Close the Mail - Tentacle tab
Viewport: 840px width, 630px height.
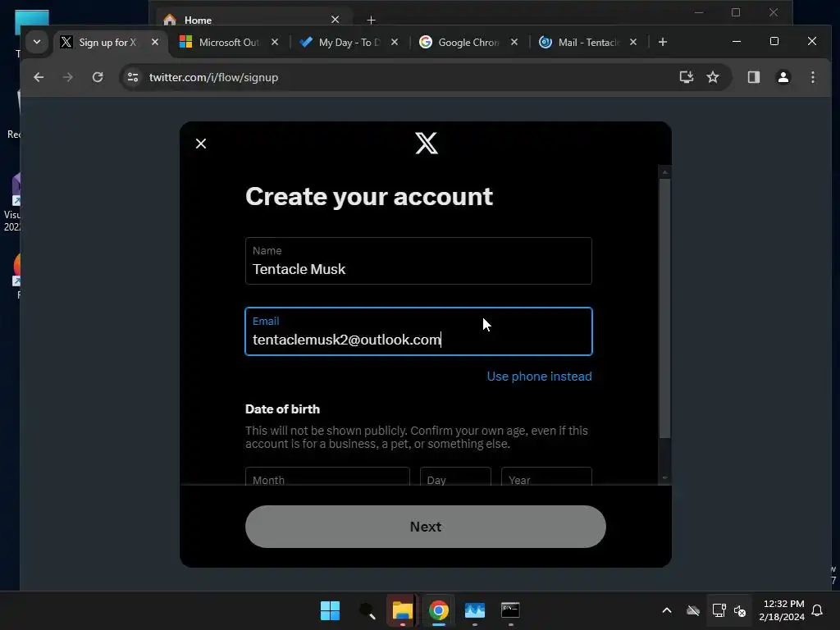633,42
